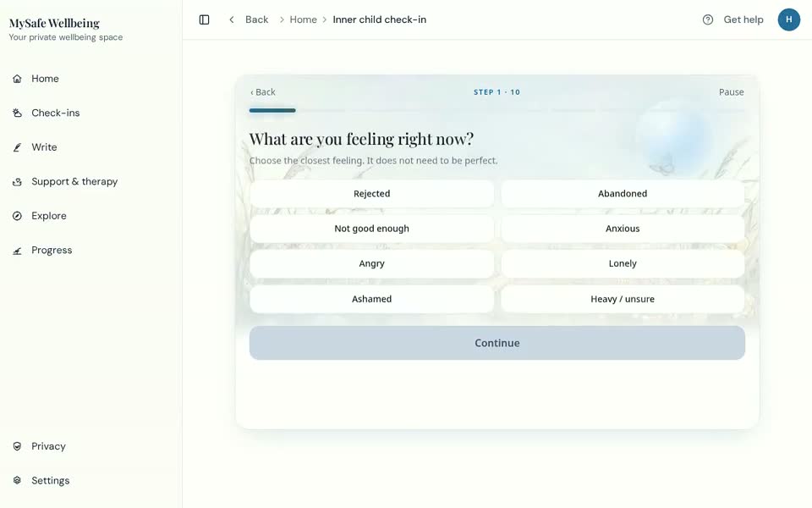Open the H user avatar
The height and width of the screenshot is (508, 812).
[788, 19]
